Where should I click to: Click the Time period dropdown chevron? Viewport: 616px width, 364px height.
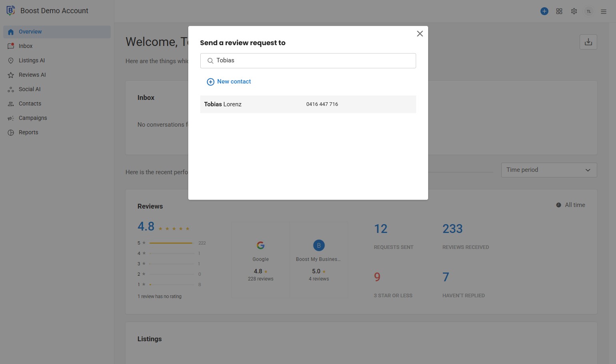tap(588, 170)
